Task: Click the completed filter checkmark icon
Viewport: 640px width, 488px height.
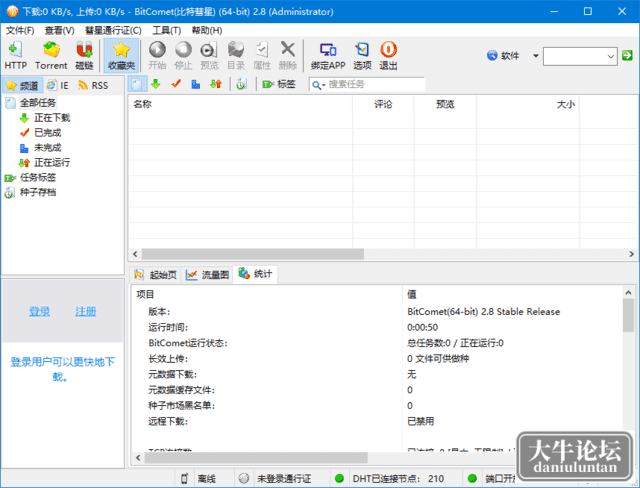Action: pos(176,84)
